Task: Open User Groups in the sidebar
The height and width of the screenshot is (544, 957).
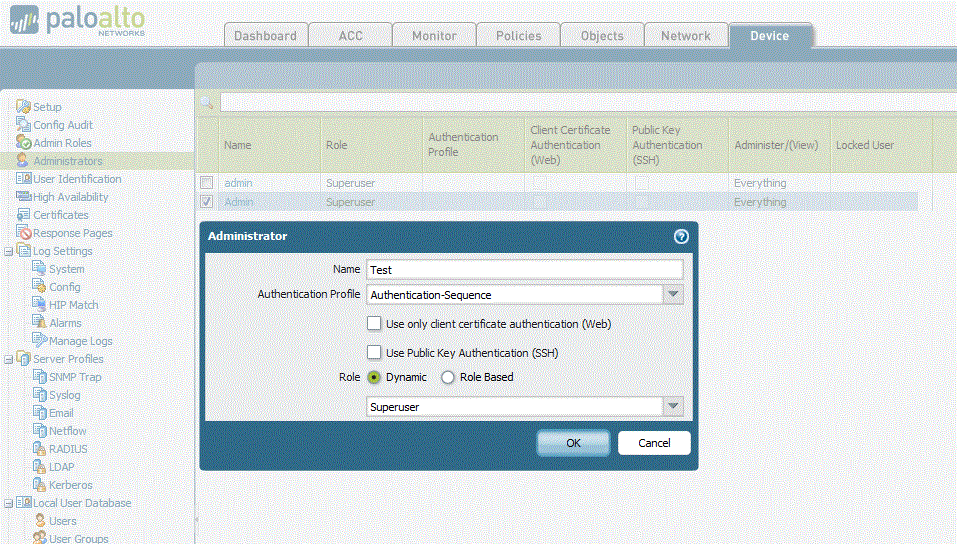Action: (x=79, y=539)
